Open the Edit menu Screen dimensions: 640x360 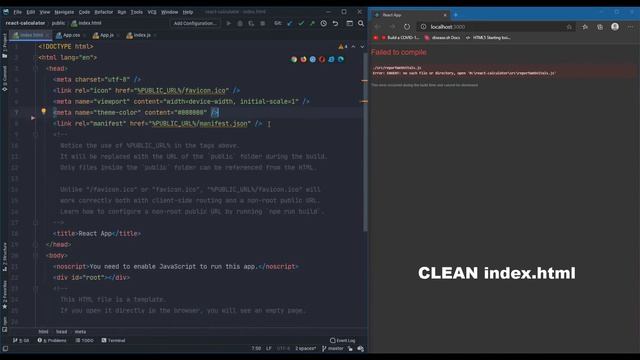pyautogui.click(x=31, y=12)
